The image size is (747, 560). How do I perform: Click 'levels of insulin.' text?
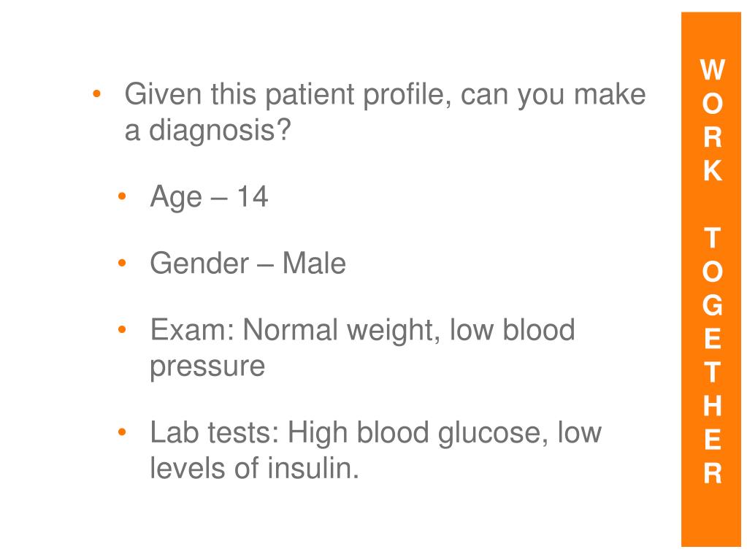pos(254,468)
